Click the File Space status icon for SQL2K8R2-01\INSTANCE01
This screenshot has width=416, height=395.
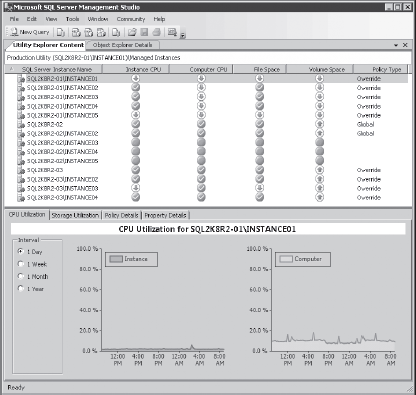[259, 78]
